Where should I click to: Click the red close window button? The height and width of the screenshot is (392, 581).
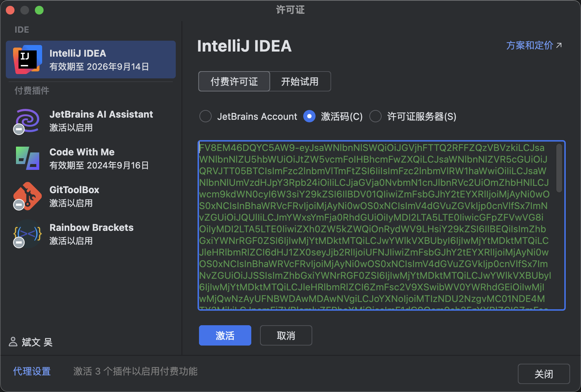tap(10, 10)
